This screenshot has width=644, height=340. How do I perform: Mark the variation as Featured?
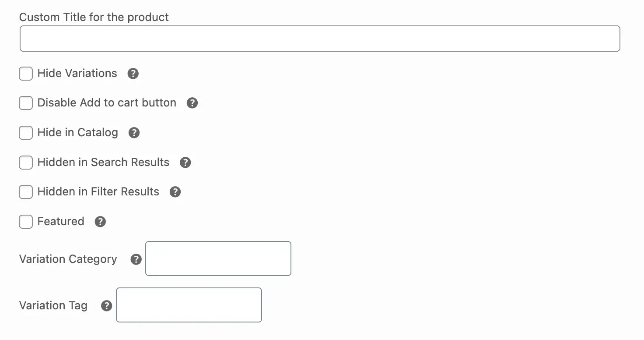26,222
